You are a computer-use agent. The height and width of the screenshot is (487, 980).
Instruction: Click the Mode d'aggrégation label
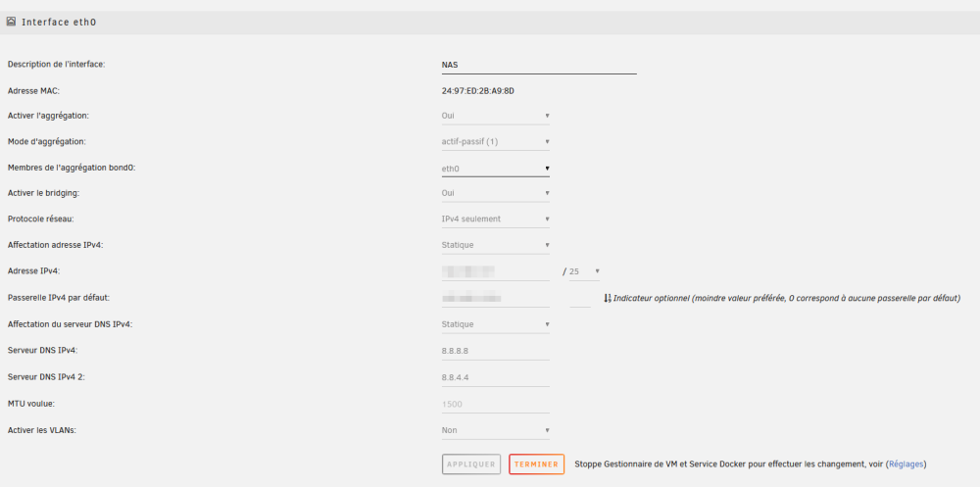[47, 141]
